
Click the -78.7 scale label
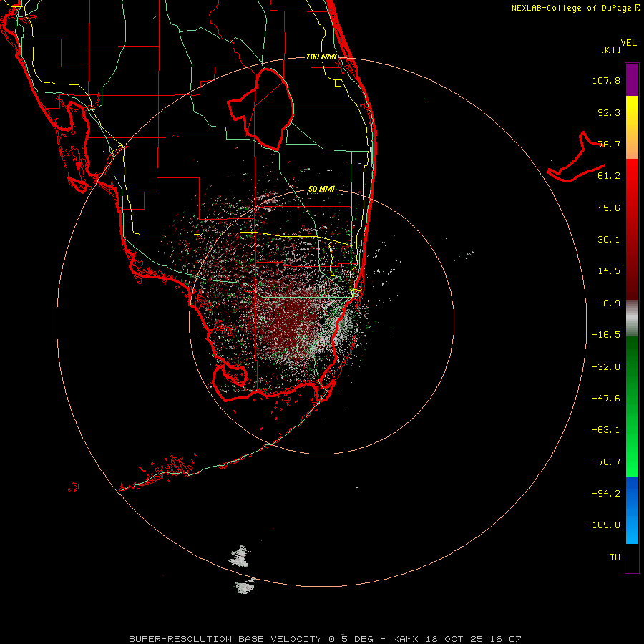606,462
